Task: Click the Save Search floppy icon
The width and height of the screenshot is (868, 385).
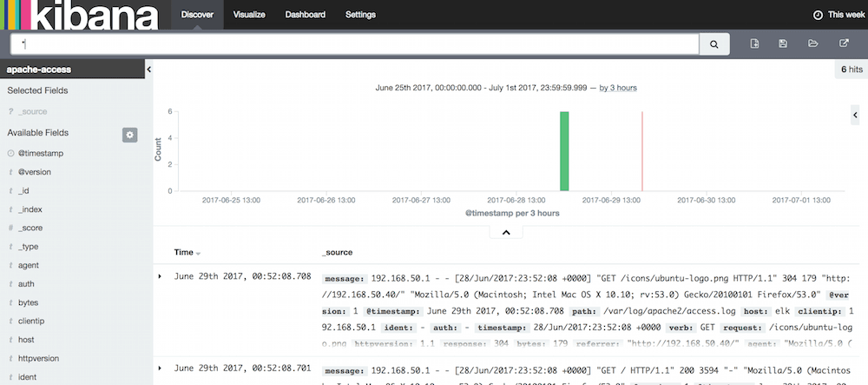Action: [x=783, y=43]
